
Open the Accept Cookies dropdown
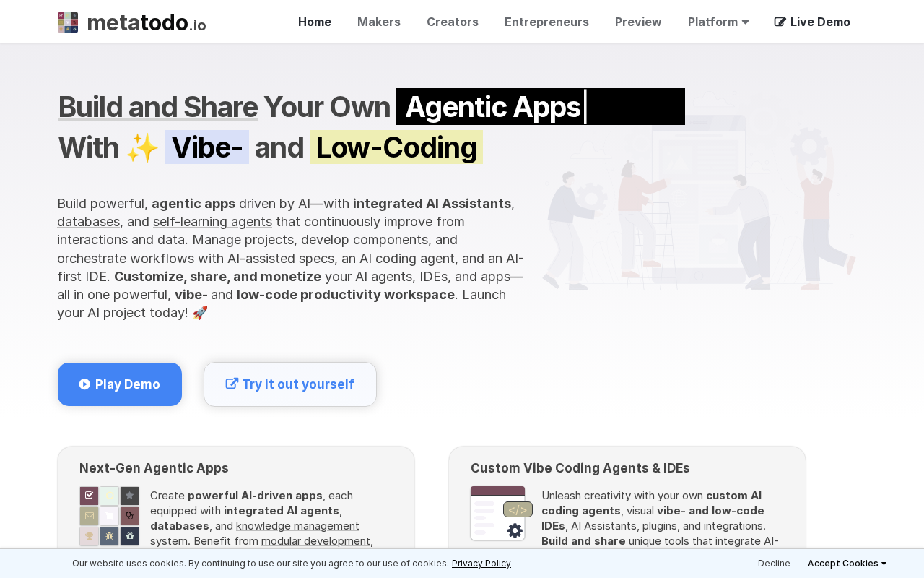(x=847, y=564)
